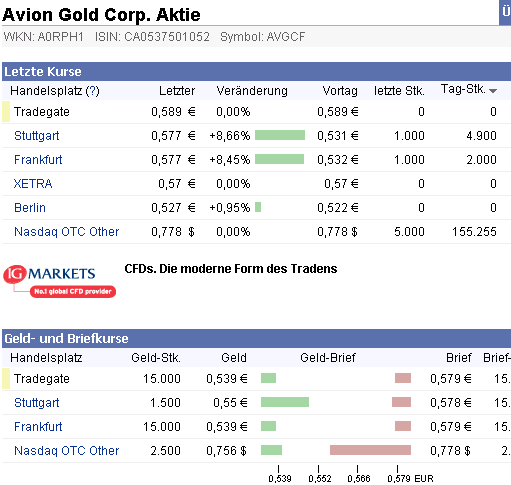Click the Vortag column header
Screen dimensions: 511x485
point(340,91)
